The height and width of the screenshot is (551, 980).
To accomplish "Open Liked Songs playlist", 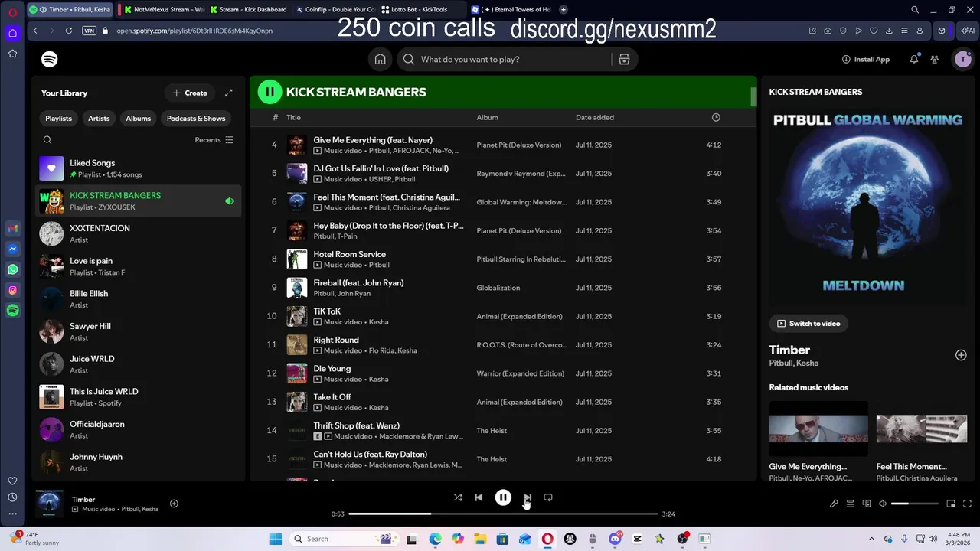I will [x=139, y=168].
